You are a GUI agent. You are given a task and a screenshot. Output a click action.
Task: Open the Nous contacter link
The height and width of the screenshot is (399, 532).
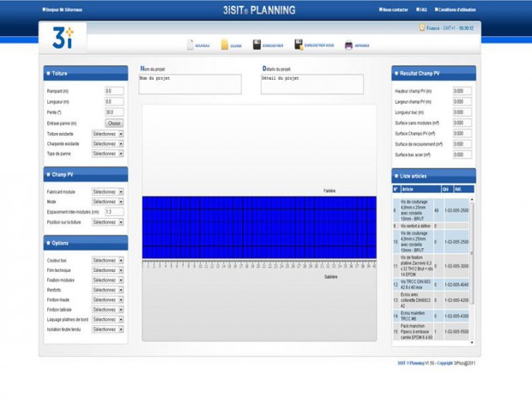coord(394,9)
